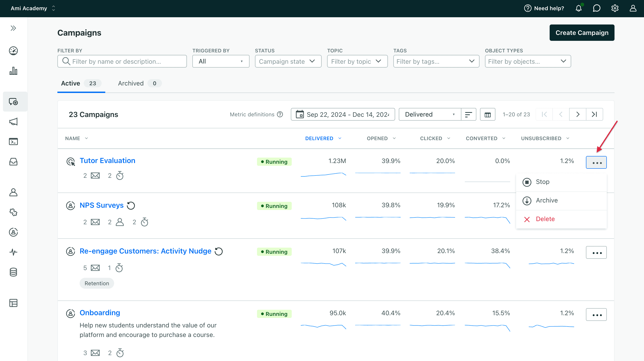The height and width of the screenshot is (361, 644).
Task: Click the Filter by name search field
Action: click(x=122, y=61)
